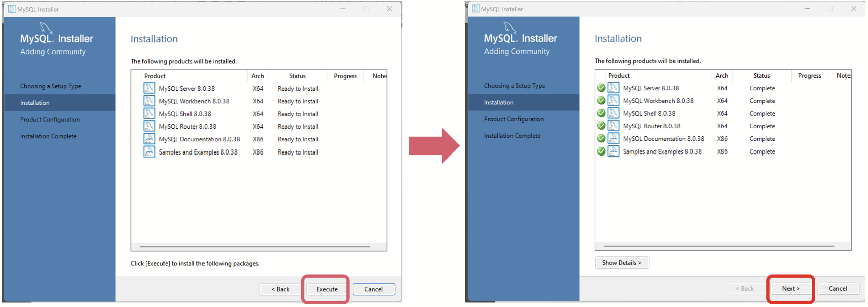
Task: Click Cancel in the left installer window
Action: [x=373, y=289]
